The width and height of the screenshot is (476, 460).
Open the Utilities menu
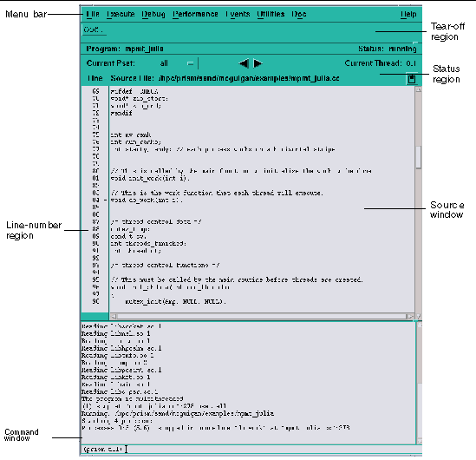271,14
